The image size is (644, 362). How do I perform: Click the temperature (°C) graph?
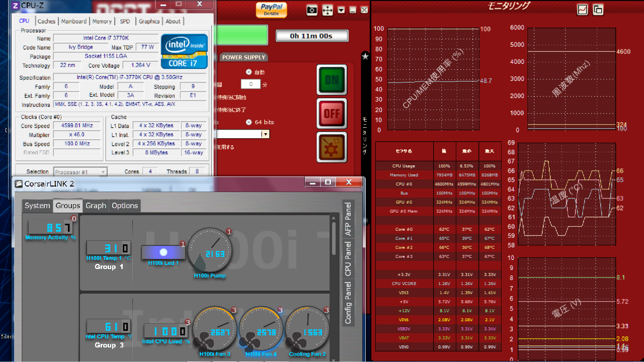[567, 194]
